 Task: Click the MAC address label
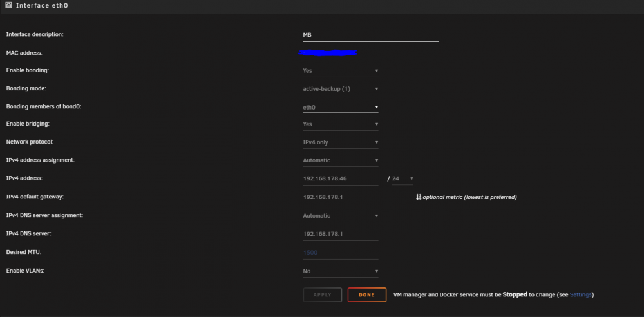pyautogui.click(x=24, y=53)
